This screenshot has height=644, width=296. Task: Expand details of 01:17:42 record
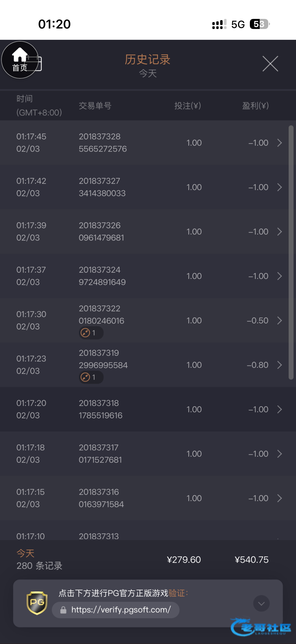click(x=280, y=187)
